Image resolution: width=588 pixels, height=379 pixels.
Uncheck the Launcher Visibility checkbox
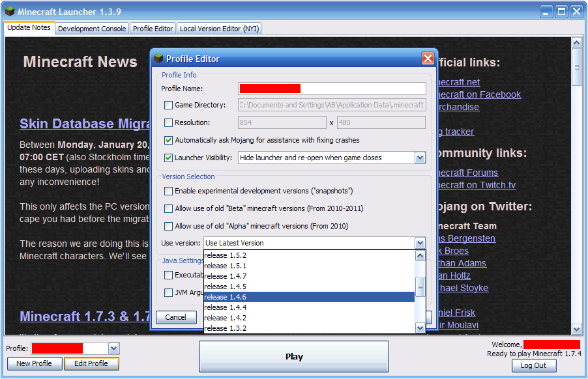(x=168, y=158)
